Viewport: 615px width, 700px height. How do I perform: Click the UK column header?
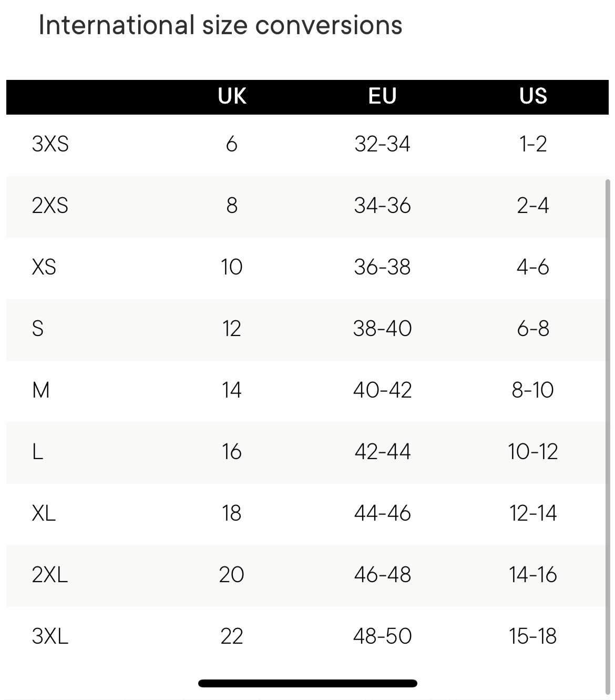pyautogui.click(x=232, y=96)
